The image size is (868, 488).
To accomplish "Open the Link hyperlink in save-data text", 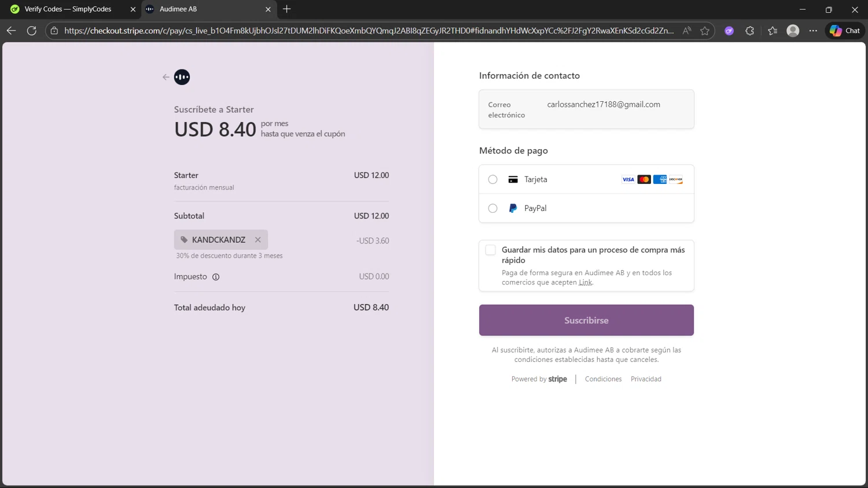I will [586, 282].
